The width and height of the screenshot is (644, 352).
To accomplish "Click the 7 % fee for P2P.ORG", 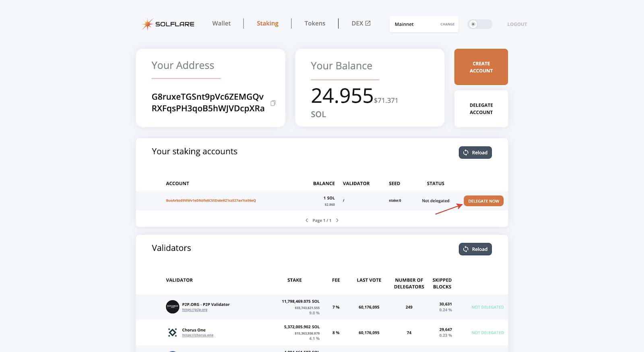I will 336,307.
